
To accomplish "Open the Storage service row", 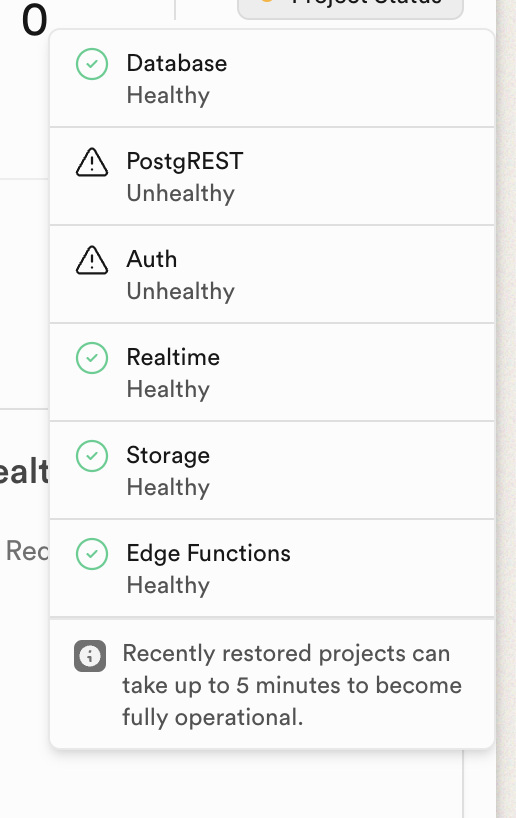I will click(272, 471).
